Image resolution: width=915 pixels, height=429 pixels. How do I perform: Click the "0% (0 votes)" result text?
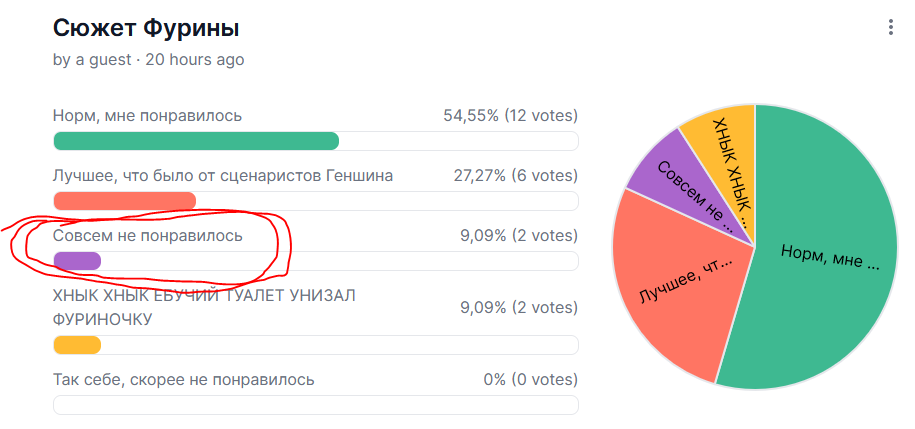pos(530,380)
